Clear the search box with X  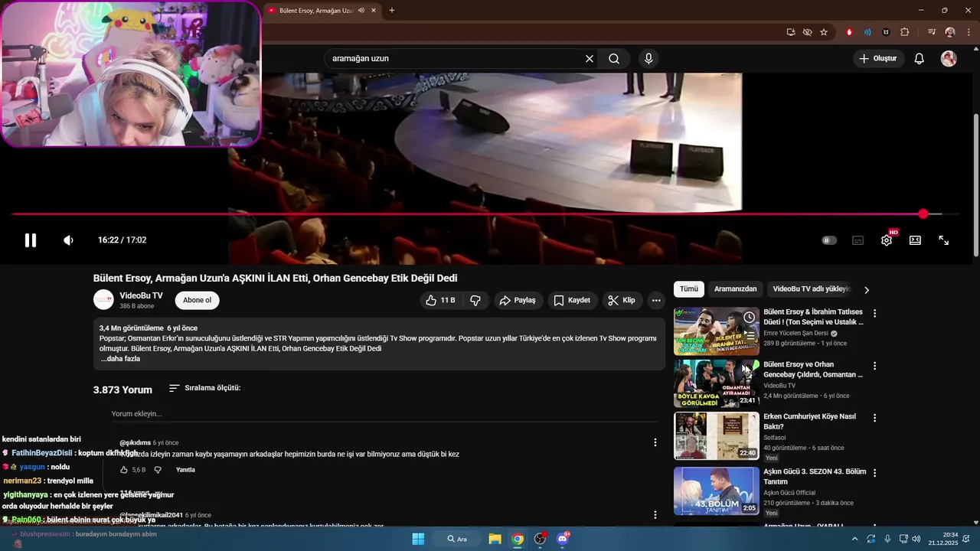coord(590,59)
